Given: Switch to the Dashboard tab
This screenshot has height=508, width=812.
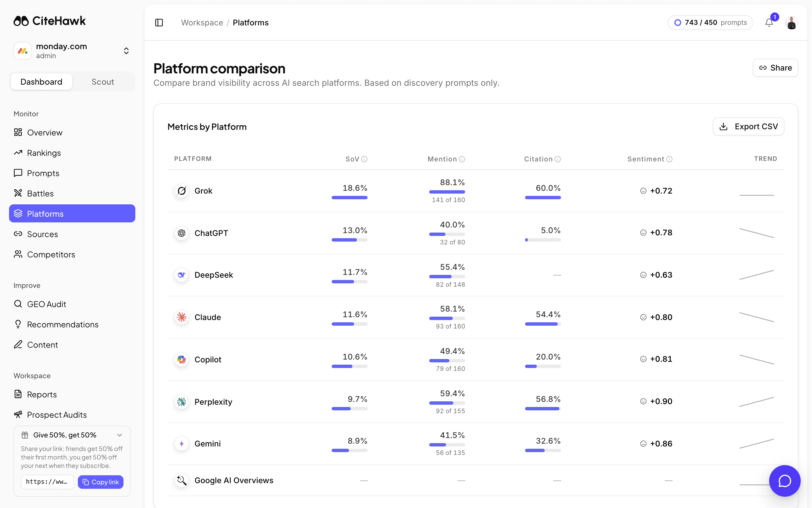Looking at the screenshot, I should click(x=41, y=82).
